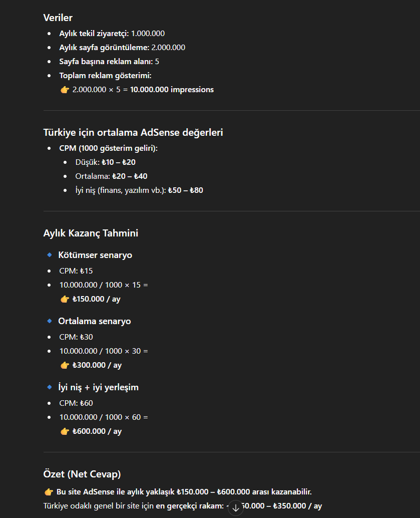Viewport: 420px width, 518px height.
Task: Click the Veriler heading
Action: click(58, 18)
